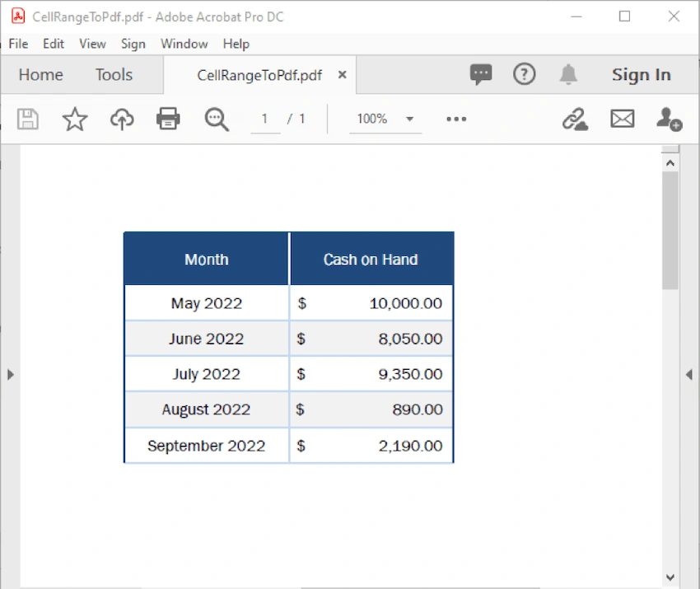Click the scroll up arrow
Screen dimensions: 700x589
(670, 163)
